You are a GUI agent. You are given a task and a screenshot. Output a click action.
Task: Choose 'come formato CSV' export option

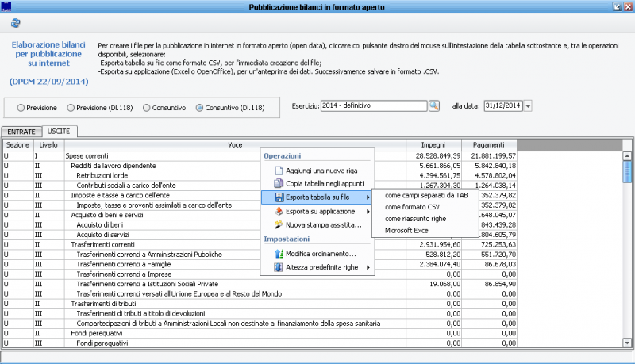click(412, 207)
